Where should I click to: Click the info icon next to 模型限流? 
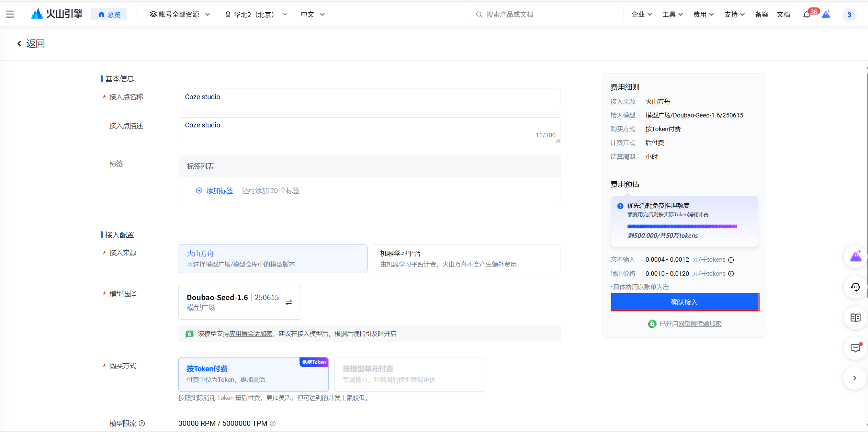coord(142,423)
